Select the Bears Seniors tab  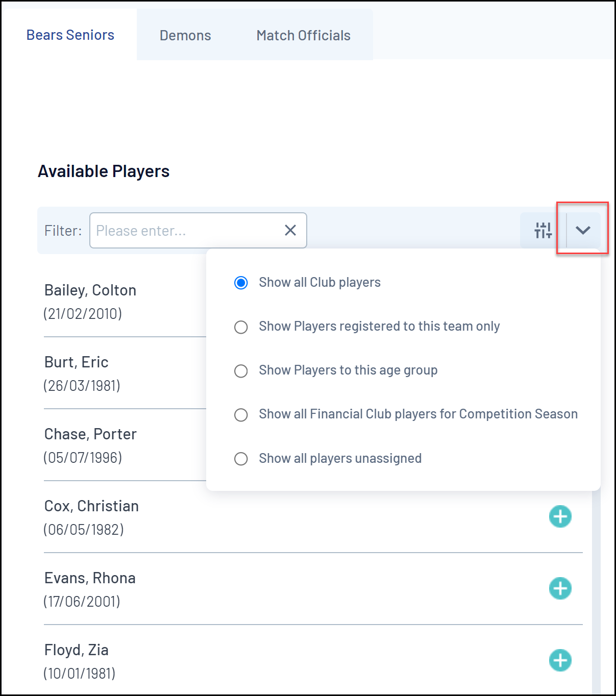[70, 35]
